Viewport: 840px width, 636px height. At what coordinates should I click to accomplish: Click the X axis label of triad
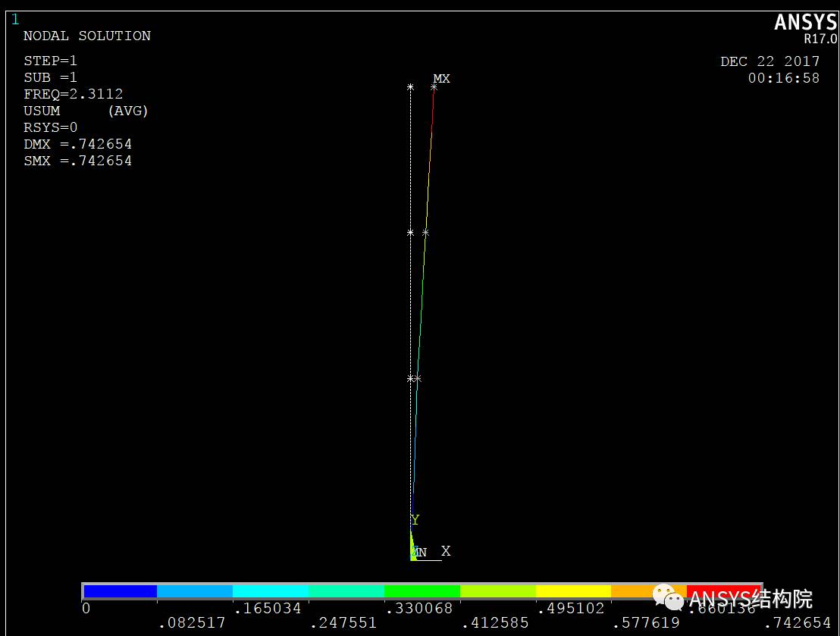point(446,551)
